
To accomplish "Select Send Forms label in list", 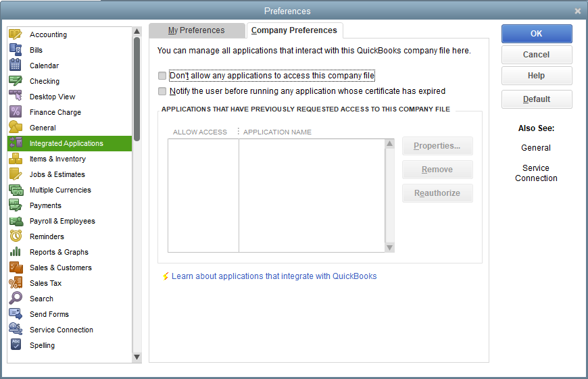I will click(49, 314).
